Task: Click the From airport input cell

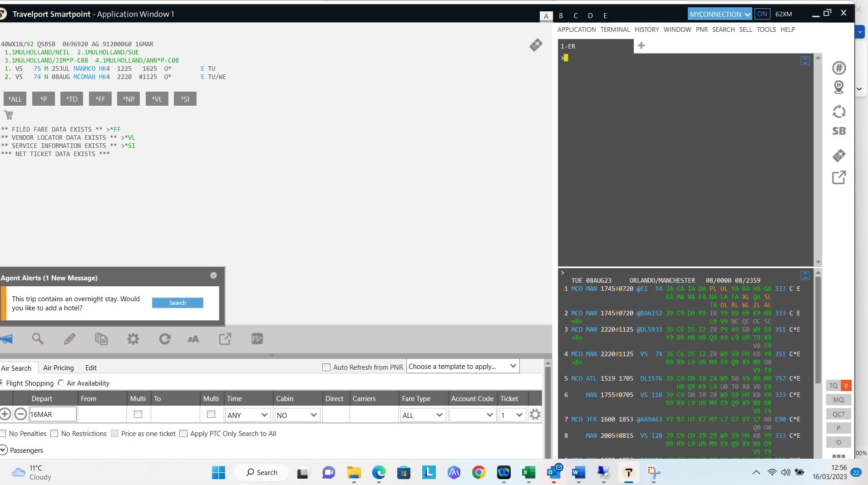Action: 102,414
